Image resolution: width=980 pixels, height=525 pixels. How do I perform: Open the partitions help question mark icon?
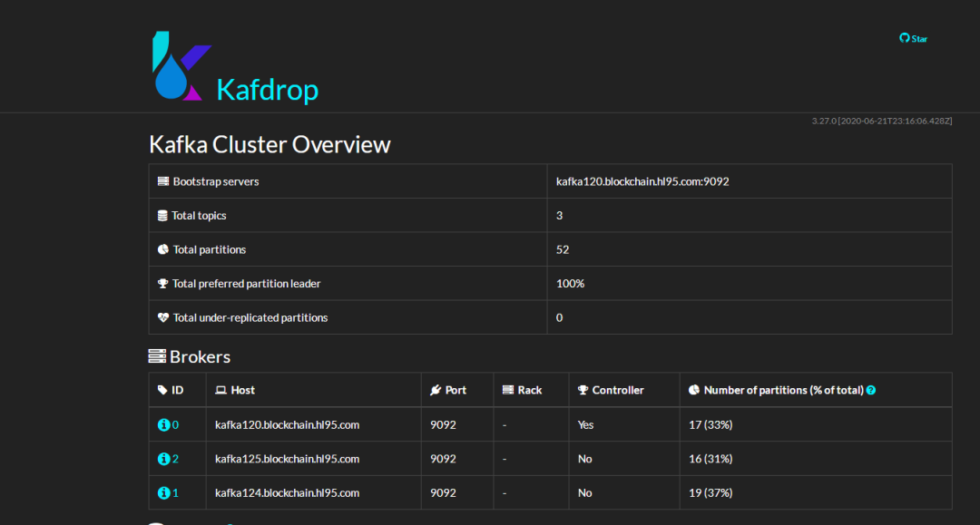pos(871,390)
